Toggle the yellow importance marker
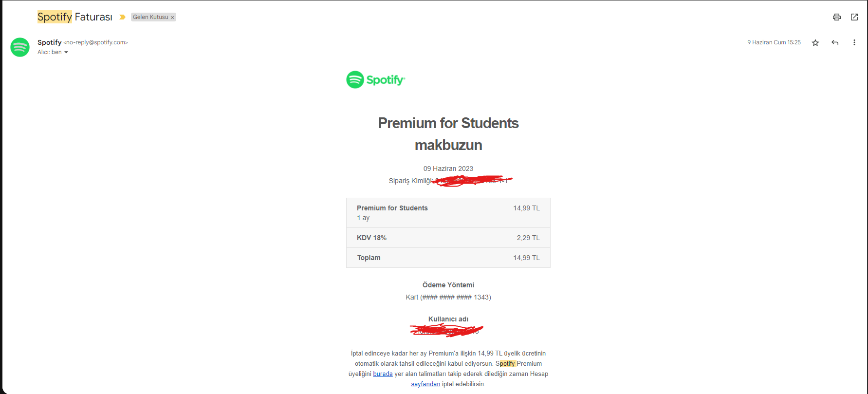The image size is (868, 394). coord(123,17)
